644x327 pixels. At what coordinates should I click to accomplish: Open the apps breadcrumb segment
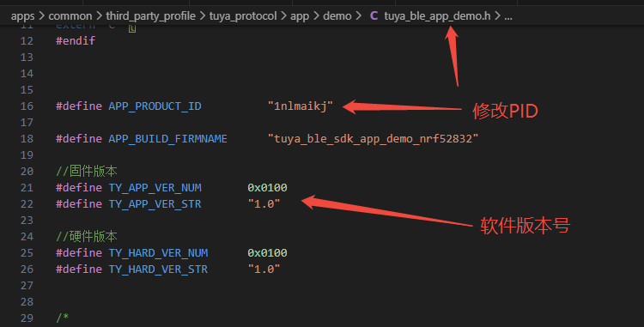click(22, 16)
